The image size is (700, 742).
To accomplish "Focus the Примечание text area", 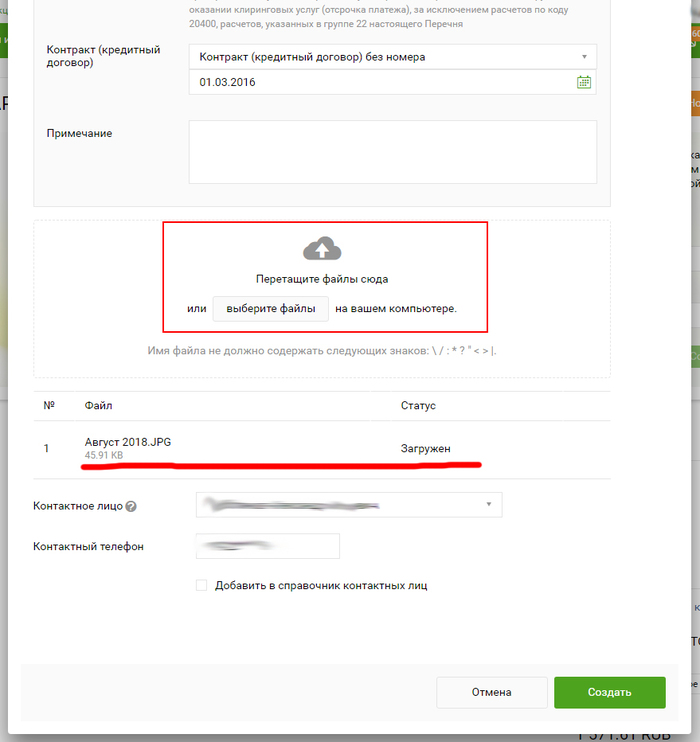I will 392,152.
